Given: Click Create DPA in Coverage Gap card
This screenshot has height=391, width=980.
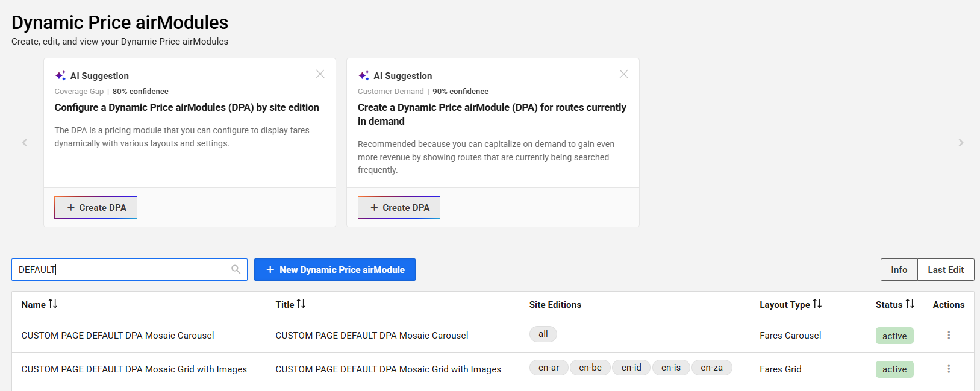Looking at the screenshot, I should [x=96, y=207].
